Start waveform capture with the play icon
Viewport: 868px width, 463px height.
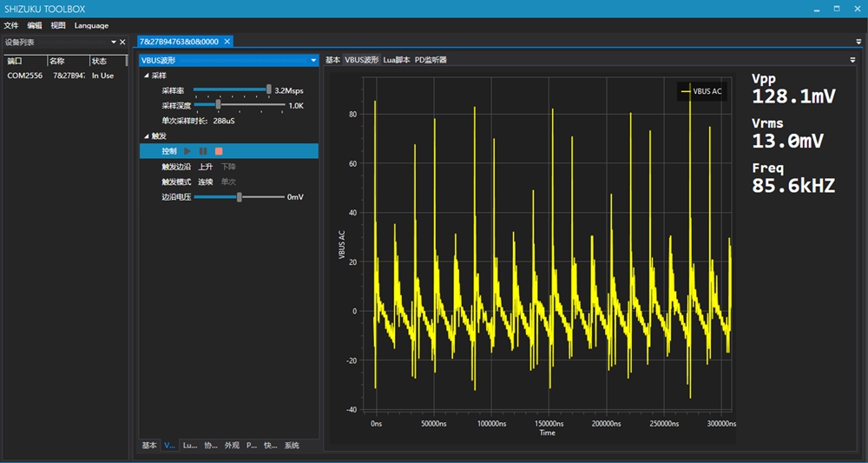pos(187,151)
